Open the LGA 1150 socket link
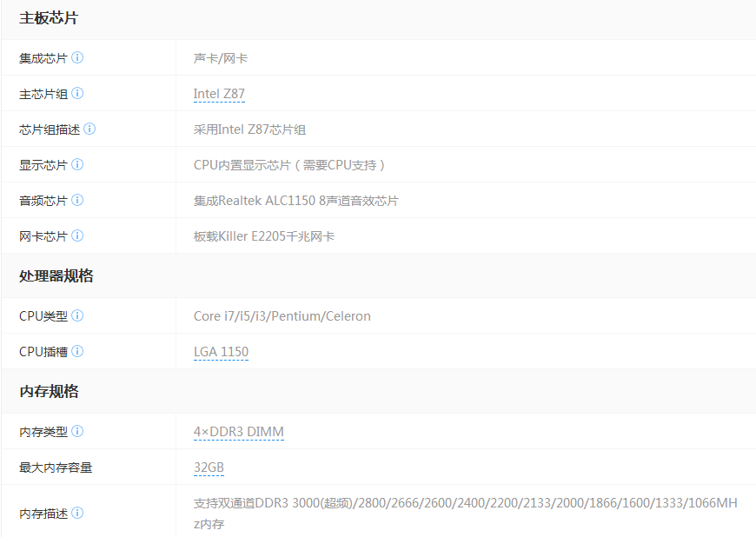The height and width of the screenshot is (537, 756). tap(221, 352)
